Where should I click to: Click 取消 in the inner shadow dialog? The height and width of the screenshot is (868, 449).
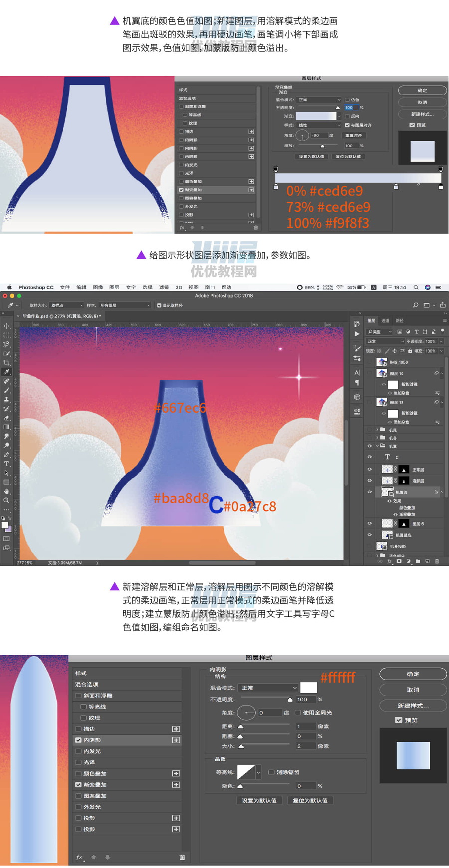413,690
